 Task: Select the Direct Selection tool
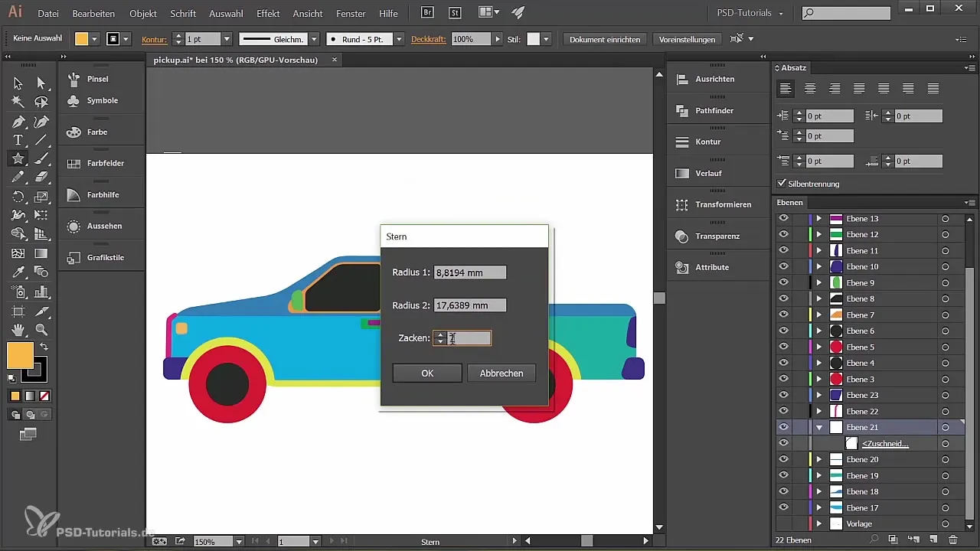pyautogui.click(x=41, y=83)
